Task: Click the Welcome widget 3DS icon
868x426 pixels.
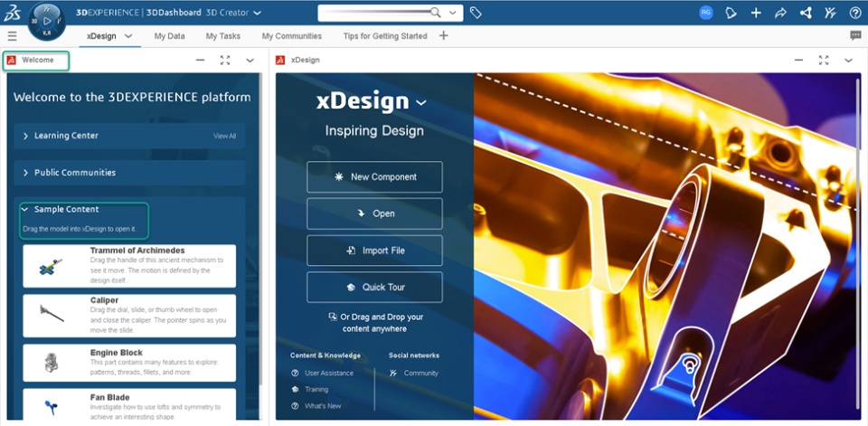Action: (12, 60)
